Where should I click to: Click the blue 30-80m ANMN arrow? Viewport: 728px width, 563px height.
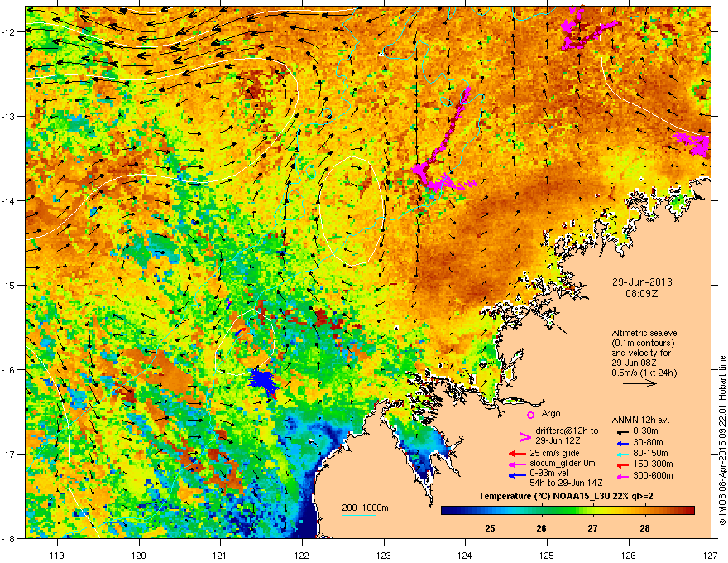pos(622,443)
